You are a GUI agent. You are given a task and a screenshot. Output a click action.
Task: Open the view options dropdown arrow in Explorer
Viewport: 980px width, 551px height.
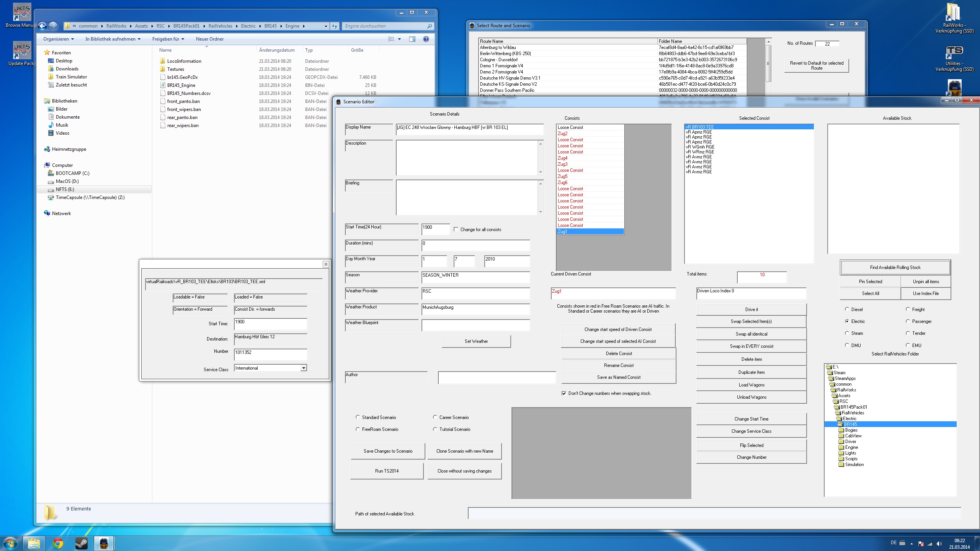click(x=399, y=39)
